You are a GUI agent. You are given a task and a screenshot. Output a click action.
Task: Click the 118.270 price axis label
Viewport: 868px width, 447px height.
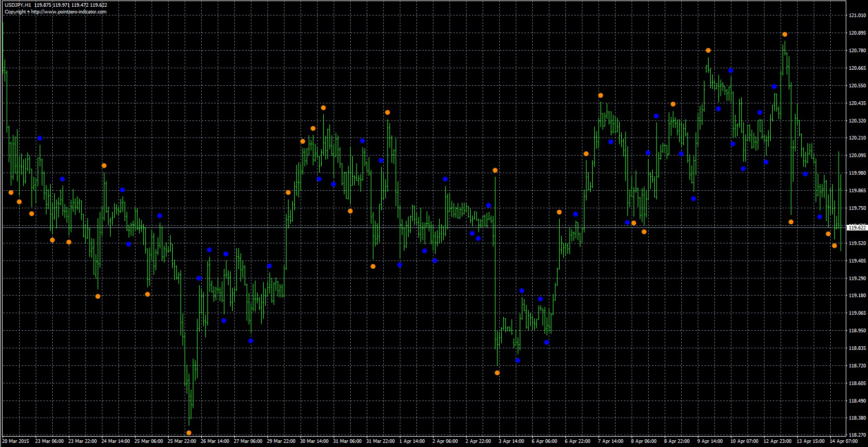click(x=857, y=435)
